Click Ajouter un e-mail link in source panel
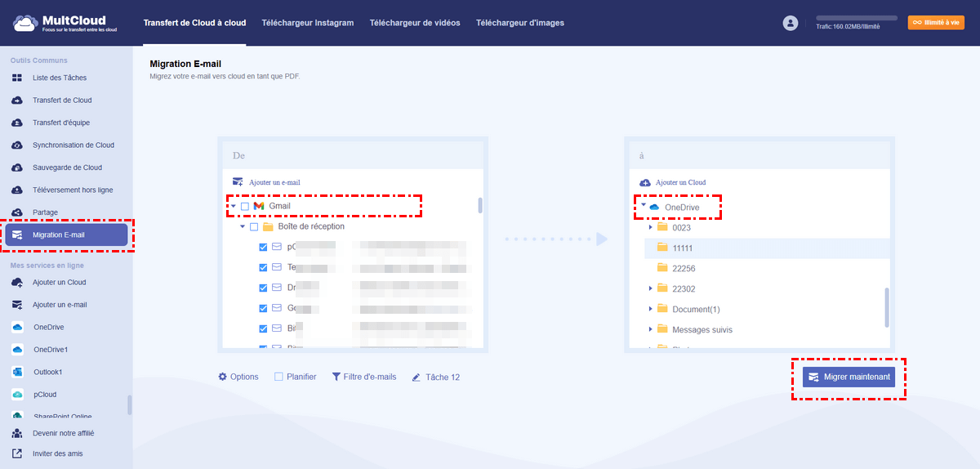The height and width of the screenshot is (469, 980). (266, 182)
